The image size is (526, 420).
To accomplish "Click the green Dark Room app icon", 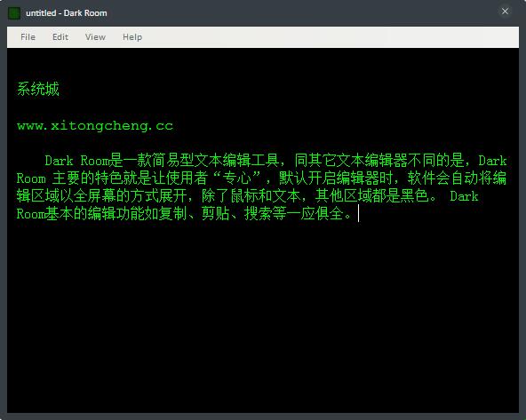I will (14, 13).
